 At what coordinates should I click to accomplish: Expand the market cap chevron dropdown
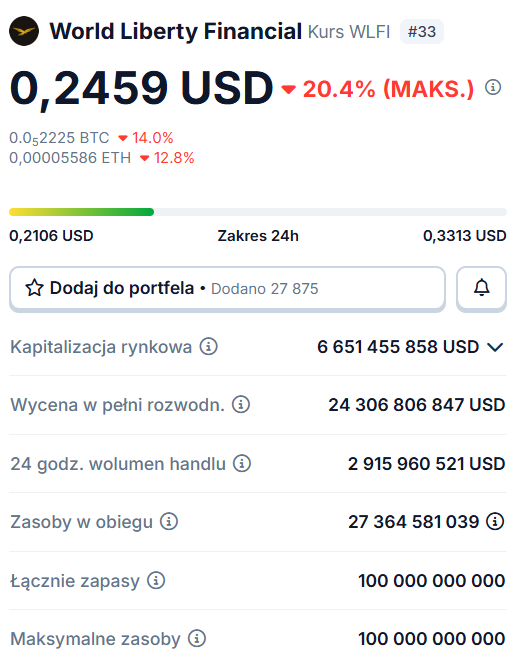tap(495, 347)
